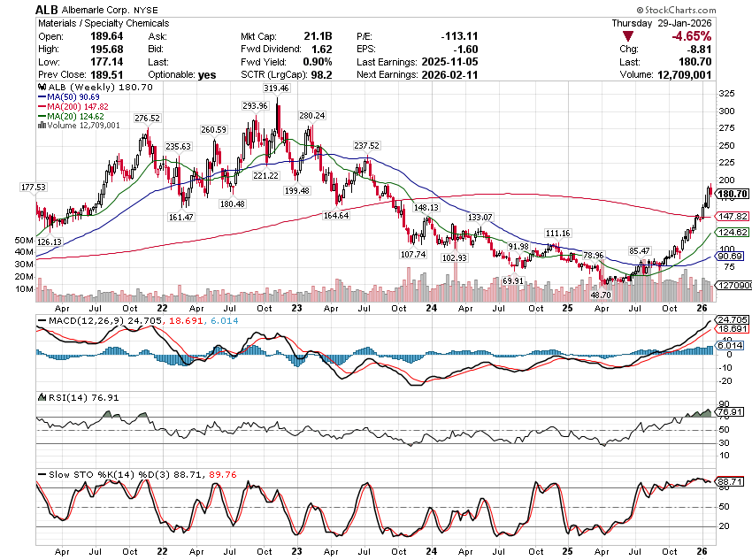Click the red MA(200) legend line marker
The width and height of the screenshot is (752, 560).
pyautogui.click(x=42, y=106)
